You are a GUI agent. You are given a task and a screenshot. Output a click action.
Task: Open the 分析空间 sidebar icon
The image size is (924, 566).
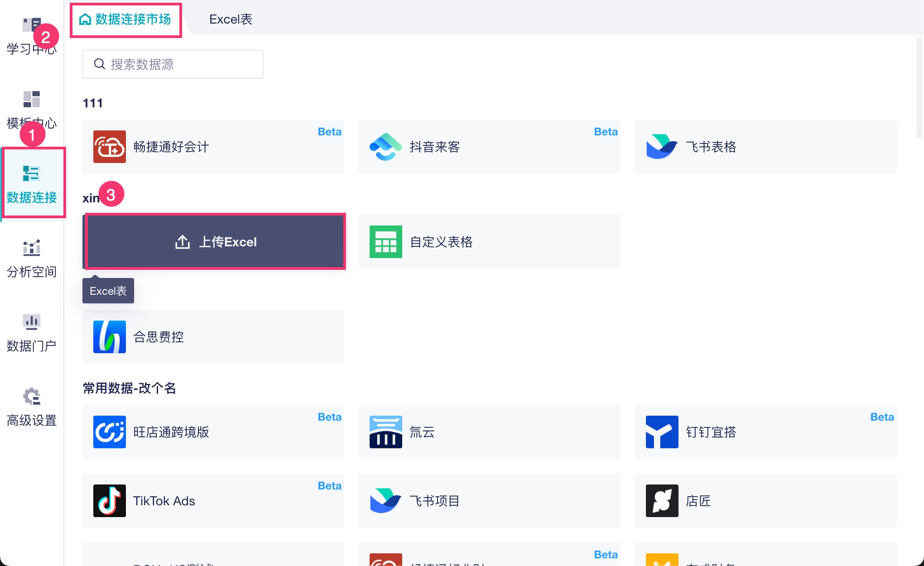pos(31,248)
